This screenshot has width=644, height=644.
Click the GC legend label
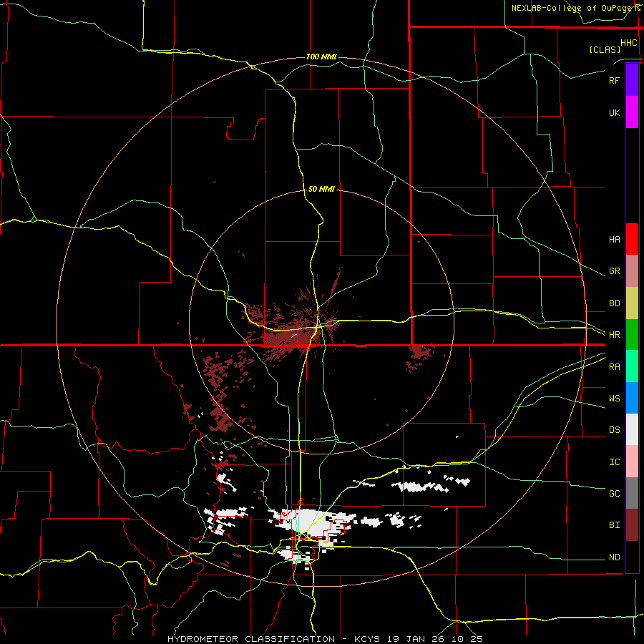point(614,493)
